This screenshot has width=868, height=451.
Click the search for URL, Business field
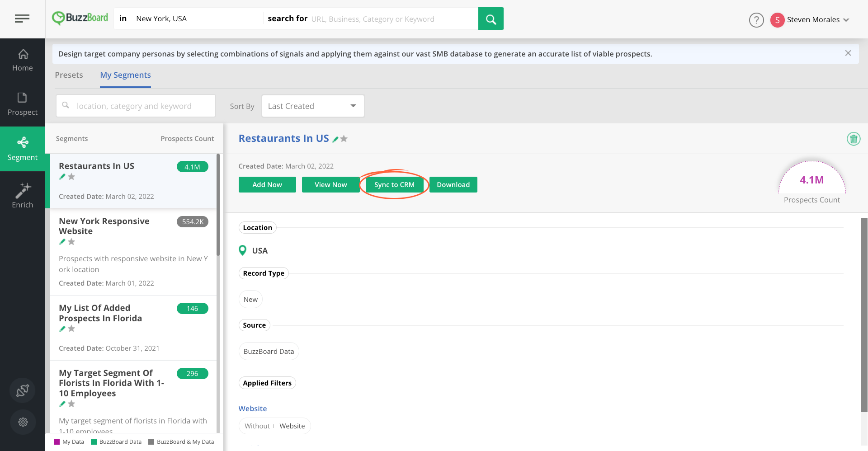tap(393, 19)
